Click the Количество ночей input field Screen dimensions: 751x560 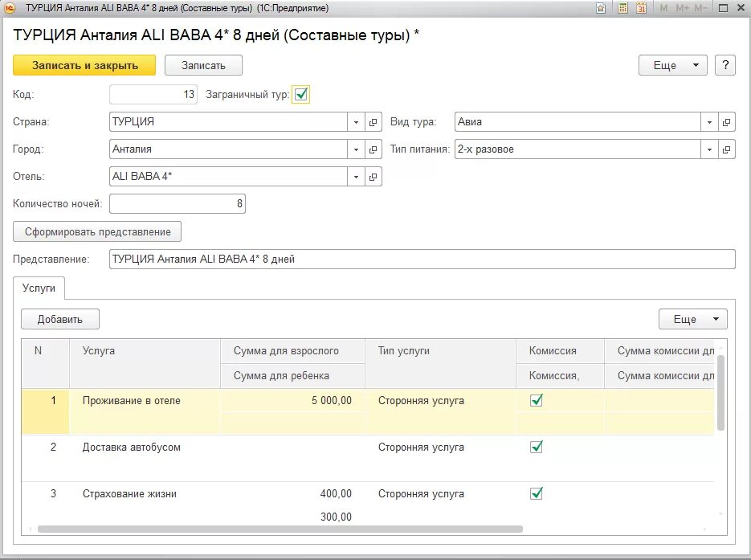pyautogui.click(x=177, y=204)
